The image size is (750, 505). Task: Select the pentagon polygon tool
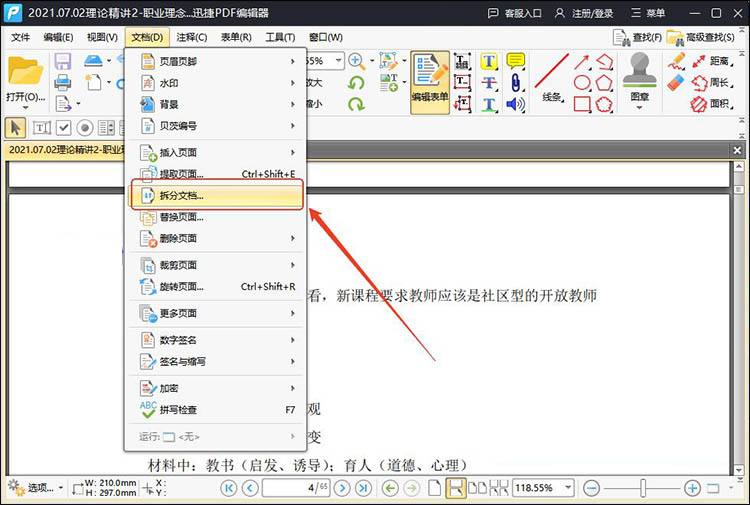click(x=604, y=82)
